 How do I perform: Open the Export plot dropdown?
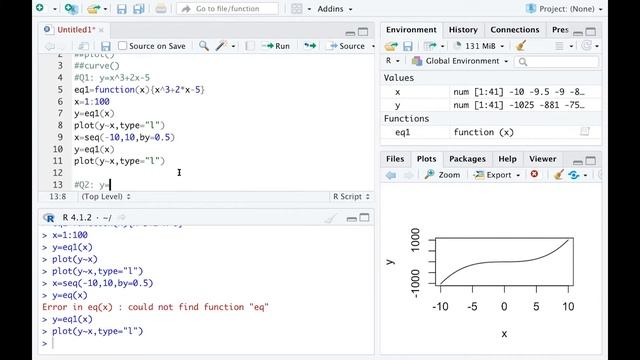pos(497,175)
